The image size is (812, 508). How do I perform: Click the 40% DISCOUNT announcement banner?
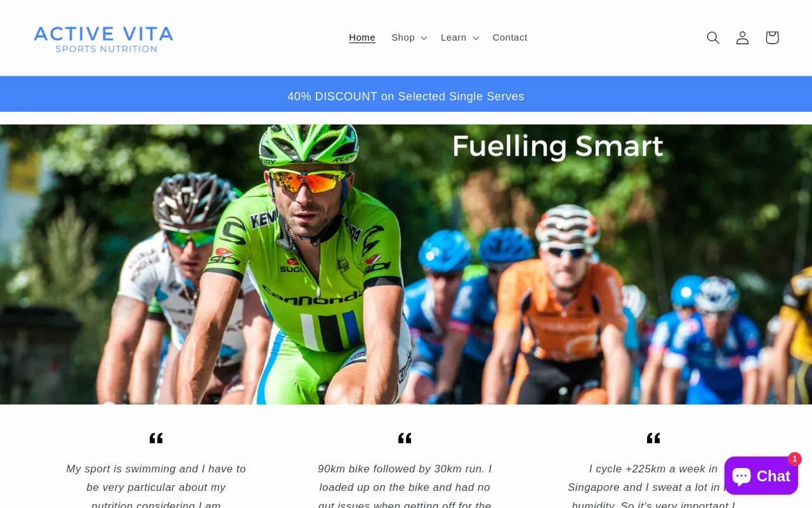pos(406,97)
